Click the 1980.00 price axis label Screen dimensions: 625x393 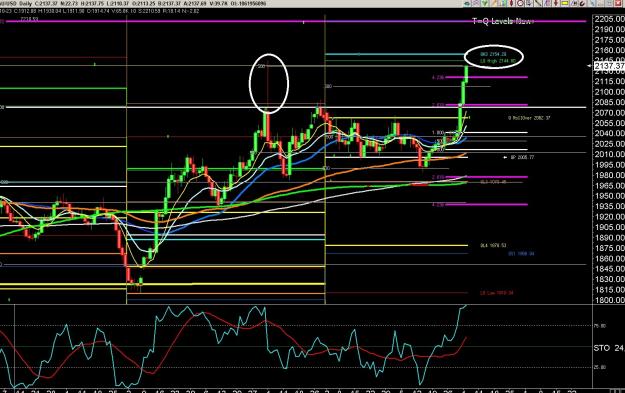pyautogui.click(x=609, y=175)
